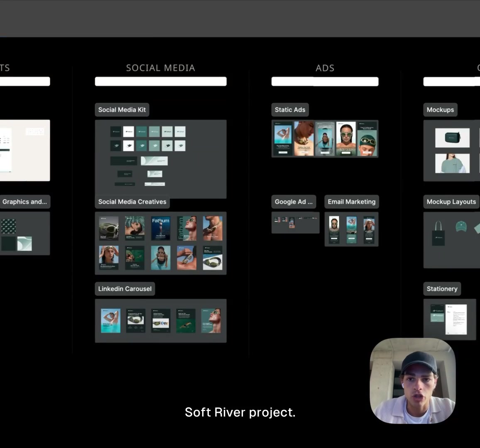Screen dimensions: 480x448
Task: Click the SOCIAL MEDIA section heading
Action: coord(161,68)
